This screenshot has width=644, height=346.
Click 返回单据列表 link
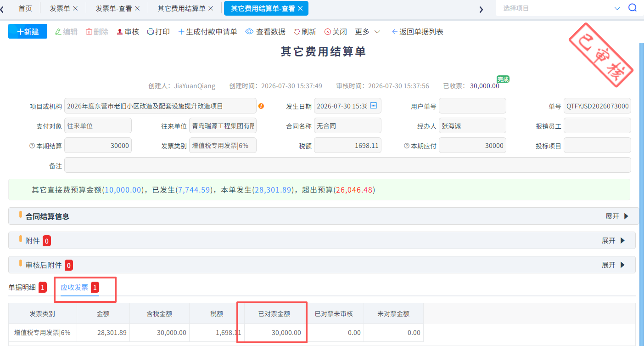tap(417, 32)
